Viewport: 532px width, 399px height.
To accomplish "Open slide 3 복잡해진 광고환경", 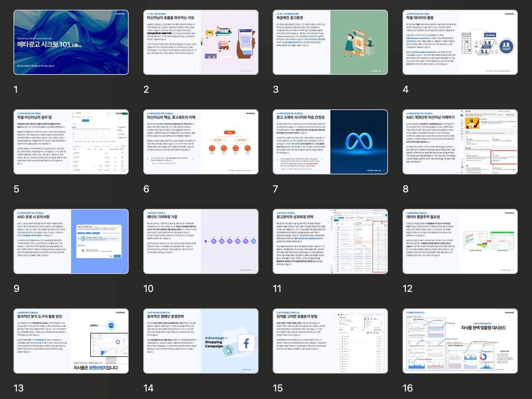I will (x=330, y=42).
